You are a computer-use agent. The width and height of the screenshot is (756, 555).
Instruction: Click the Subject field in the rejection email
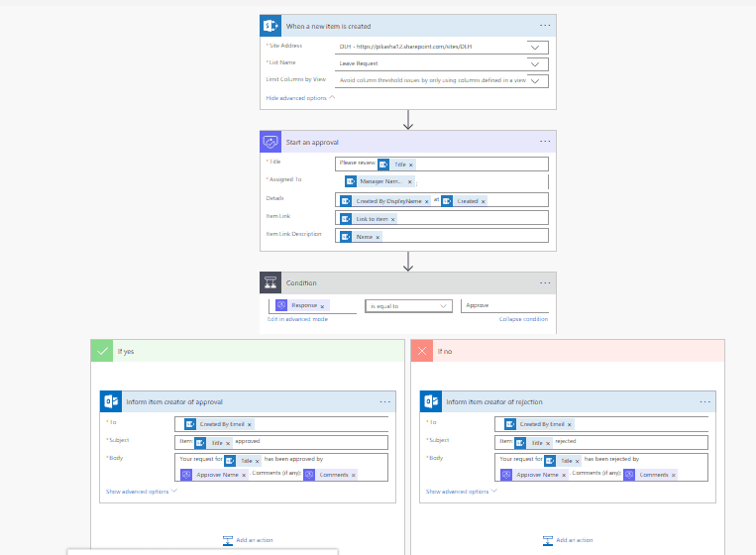tap(601, 442)
